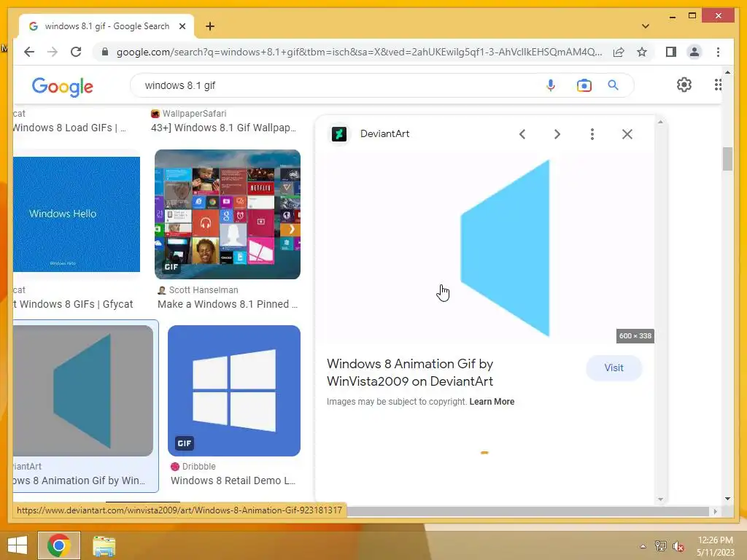
Task: Submit search with the magnifier icon
Action: 613,85
